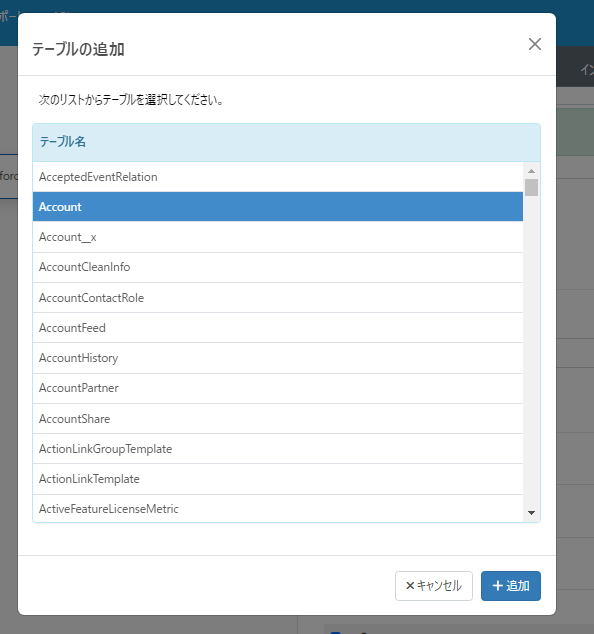
Task: Select the highlighted Account table row
Action: point(278,207)
